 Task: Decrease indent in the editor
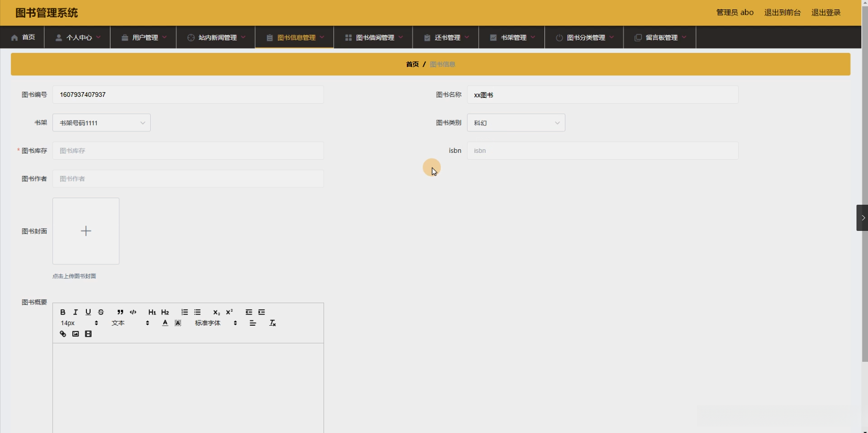(x=249, y=312)
